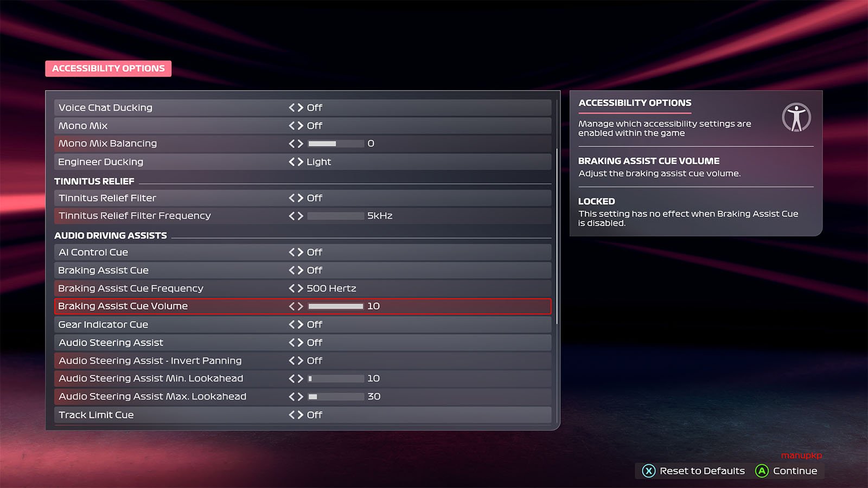Viewport: 868px width, 488px height.
Task: Adjust the Mono Mix Balancing slider
Action: click(336, 144)
